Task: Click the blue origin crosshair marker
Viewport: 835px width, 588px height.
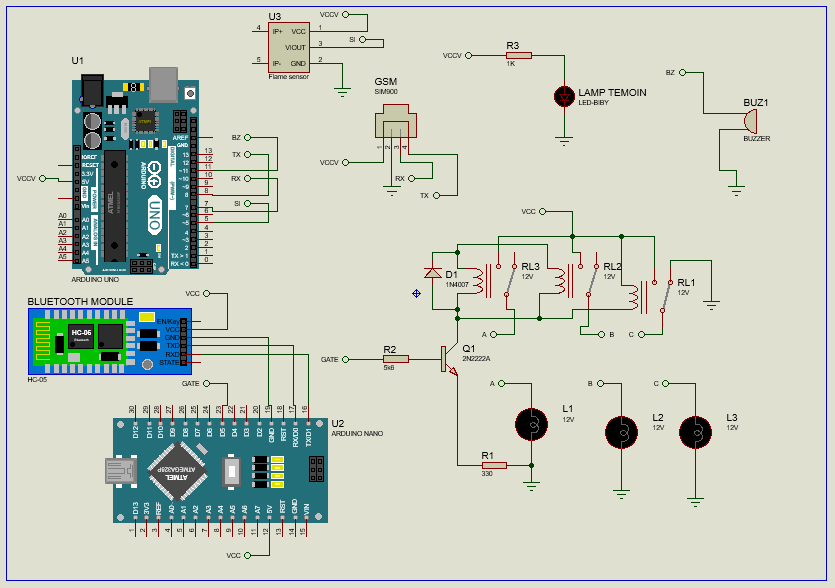Action: [415, 293]
